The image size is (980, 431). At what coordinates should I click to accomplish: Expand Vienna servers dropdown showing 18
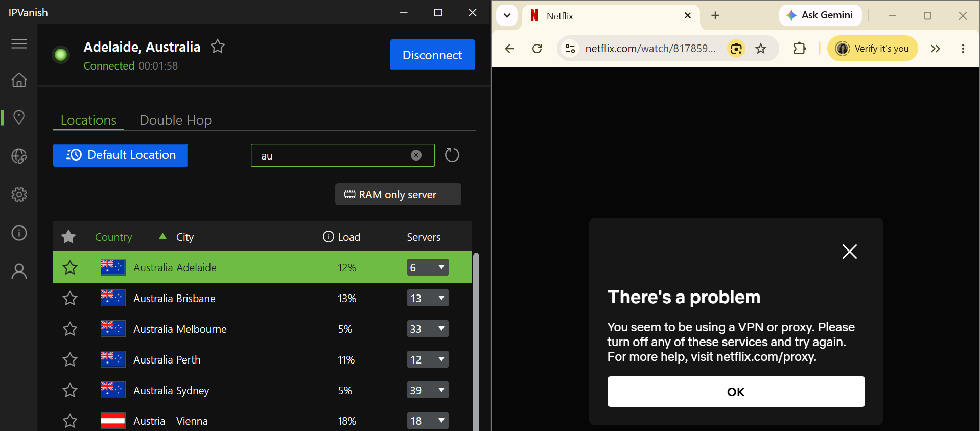[x=428, y=421]
